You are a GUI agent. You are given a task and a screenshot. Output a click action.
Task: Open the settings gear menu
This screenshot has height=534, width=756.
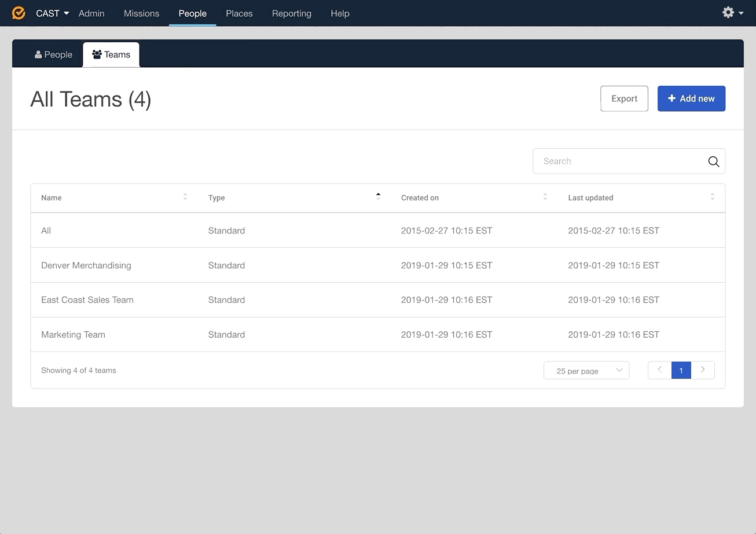coord(732,13)
